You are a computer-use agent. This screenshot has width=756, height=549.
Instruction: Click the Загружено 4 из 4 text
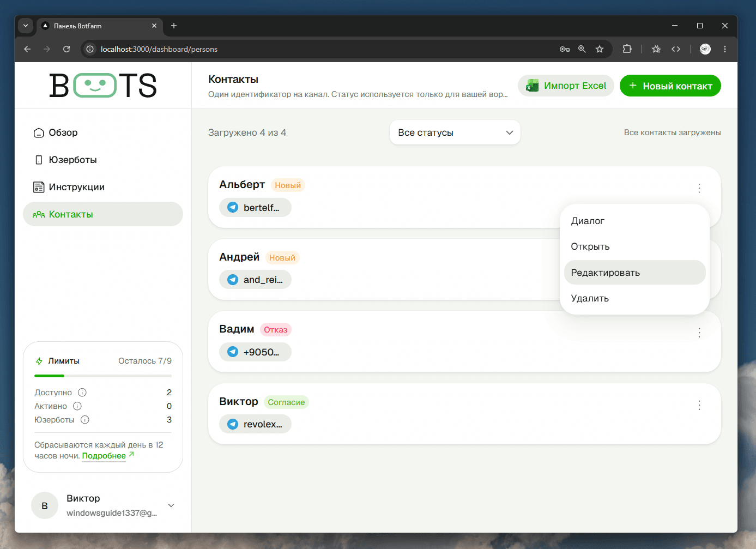click(x=247, y=132)
